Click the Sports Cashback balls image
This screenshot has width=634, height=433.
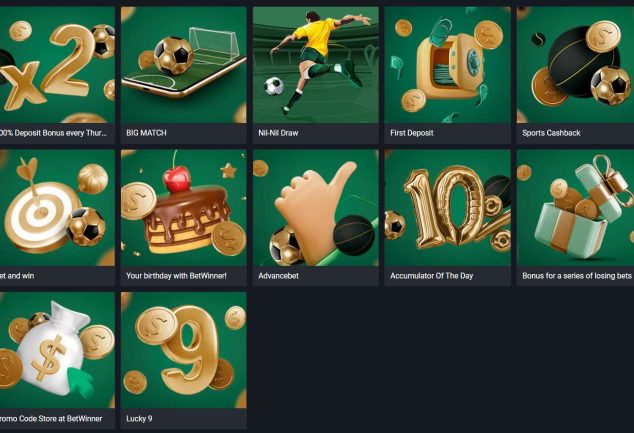[x=575, y=65]
